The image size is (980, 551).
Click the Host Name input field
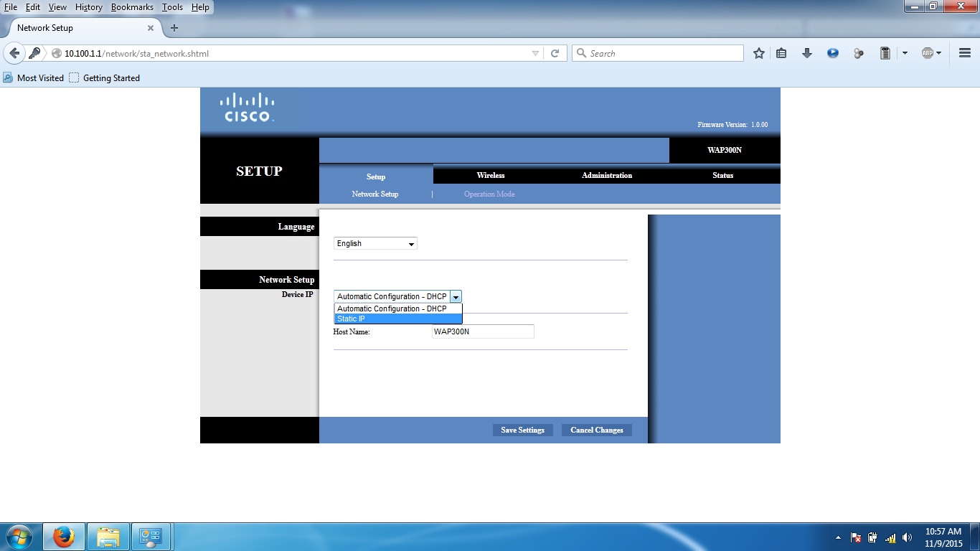point(483,331)
